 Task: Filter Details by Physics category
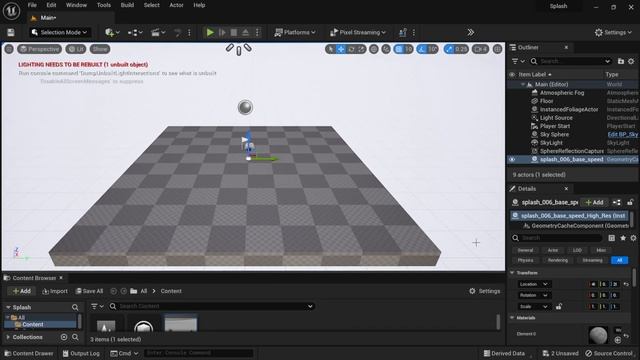(525, 260)
